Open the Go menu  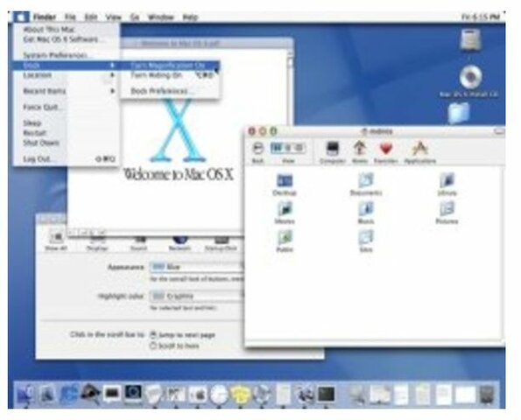(135, 17)
